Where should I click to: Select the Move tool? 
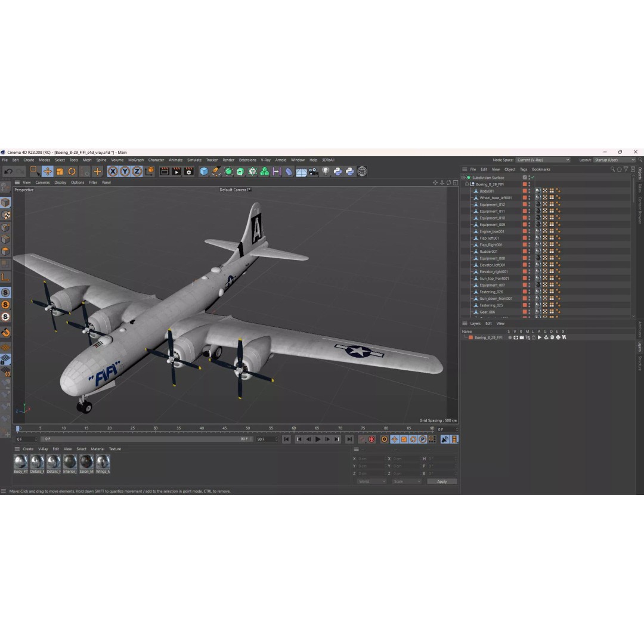(48, 171)
